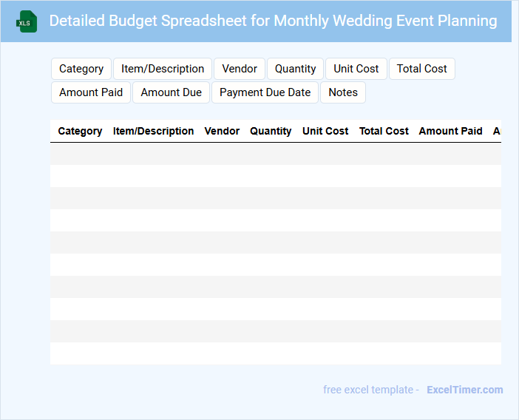Viewport: 519px width, 420px height.
Task: Select the Vendor table column header
Action: pyautogui.click(x=222, y=131)
